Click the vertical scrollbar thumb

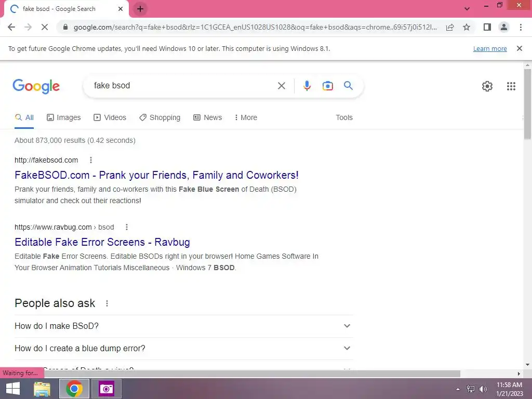click(527, 104)
